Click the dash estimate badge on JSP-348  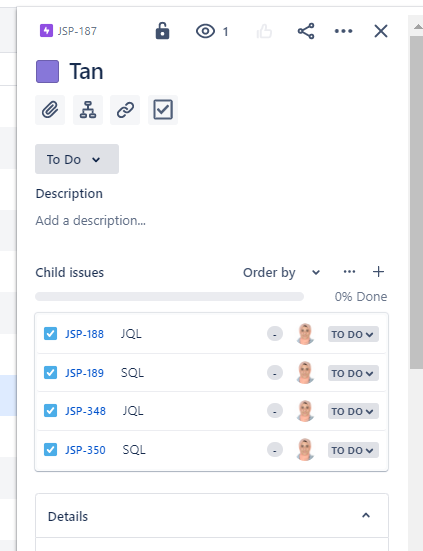275,411
